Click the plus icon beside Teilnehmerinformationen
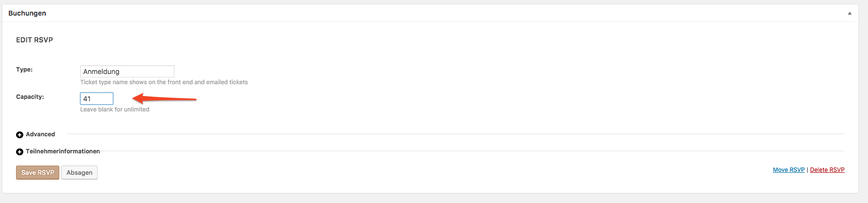 click(x=19, y=152)
